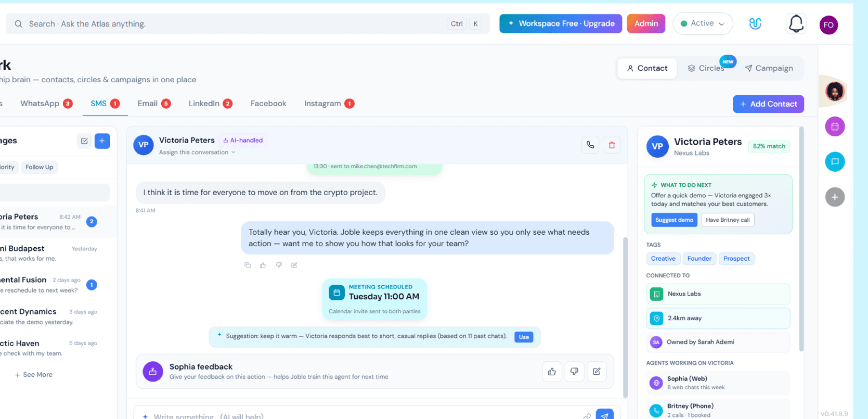The height and width of the screenshot is (419, 868).
Task: Filter by Follow Up chip
Action: [40, 167]
